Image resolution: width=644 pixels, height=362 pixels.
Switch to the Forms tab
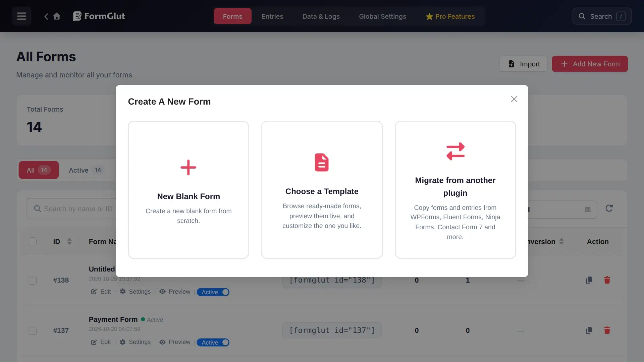point(232,16)
